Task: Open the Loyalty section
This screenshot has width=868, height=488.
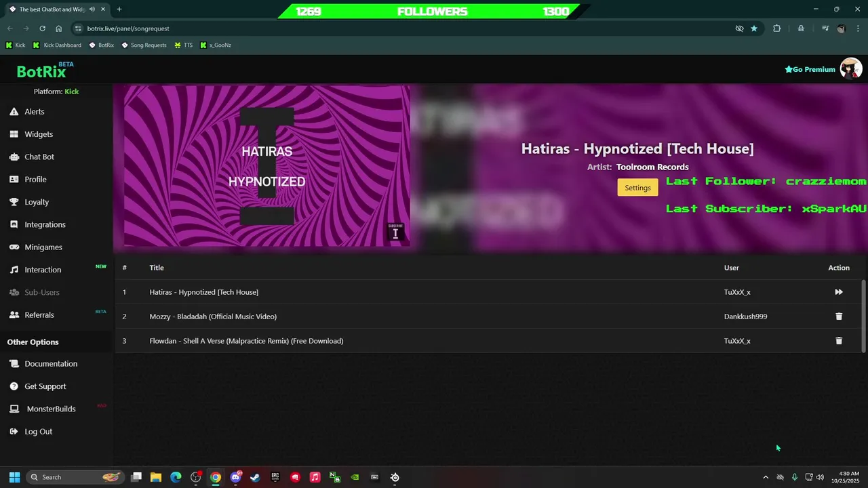Action: [x=37, y=202]
